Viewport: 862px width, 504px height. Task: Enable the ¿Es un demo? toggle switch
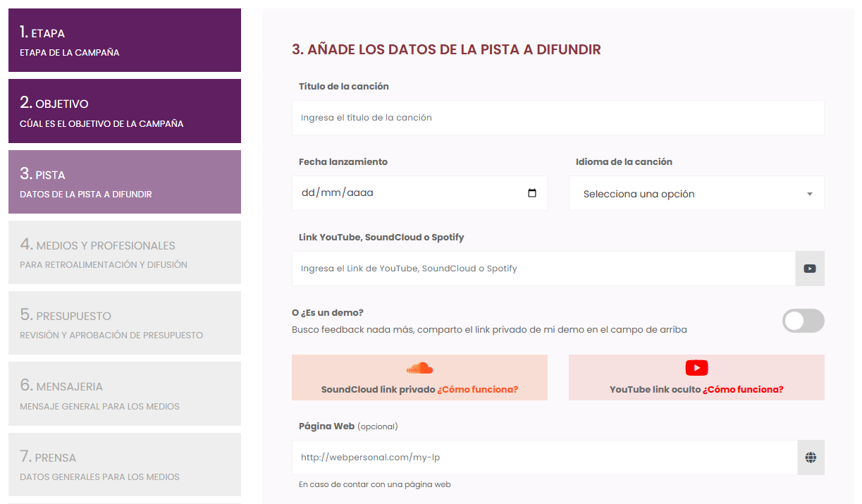803,321
